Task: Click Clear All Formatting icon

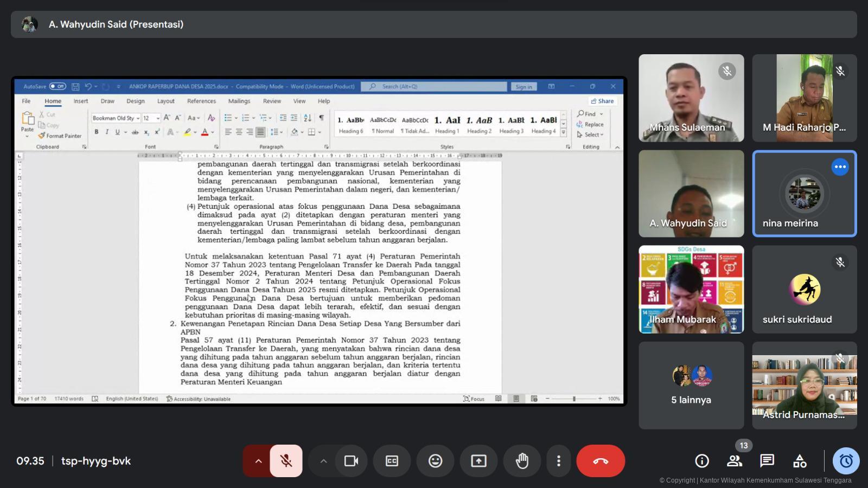Action: point(211,118)
